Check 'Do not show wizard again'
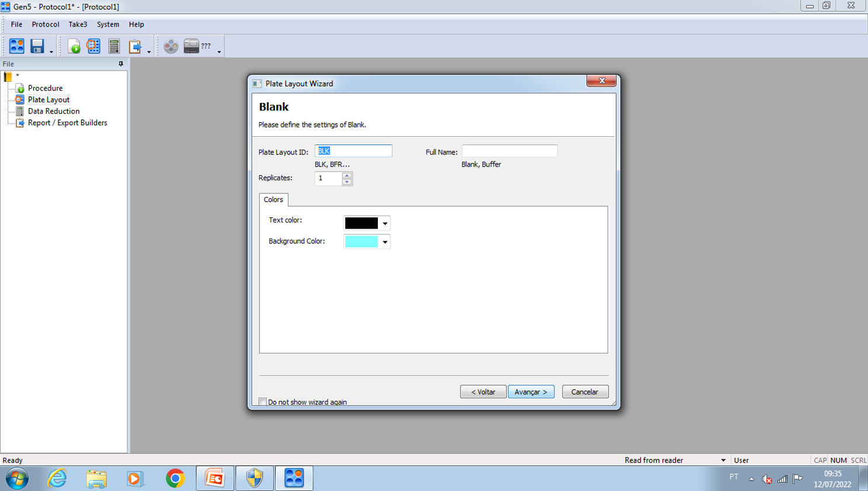 tap(263, 402)
